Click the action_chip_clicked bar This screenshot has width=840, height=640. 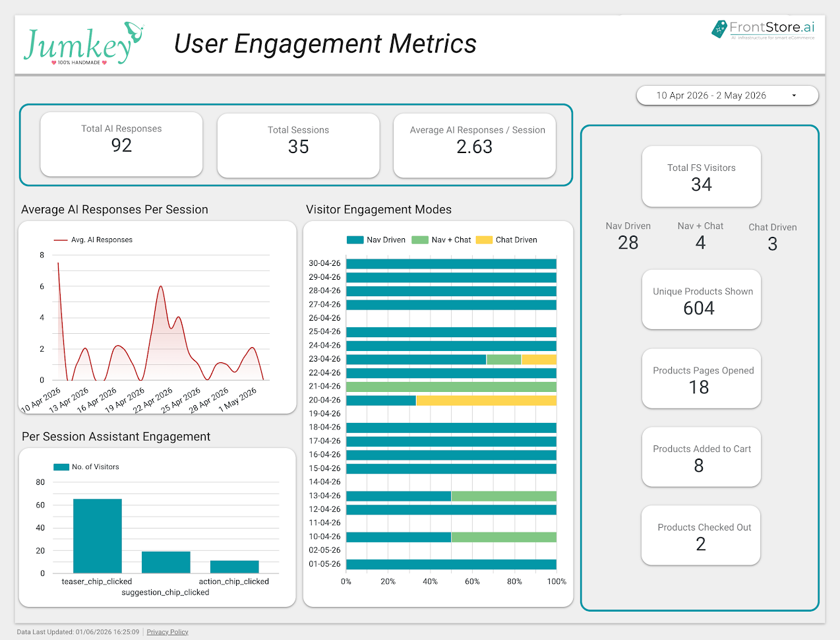[235, 567]
